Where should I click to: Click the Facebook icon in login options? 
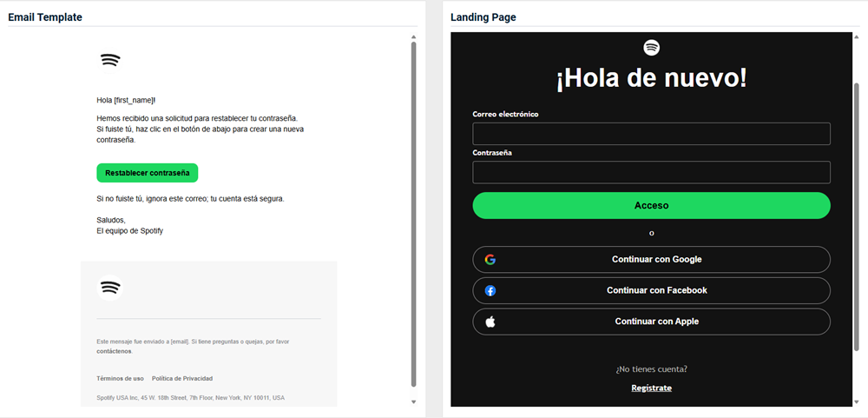point(490,291)
